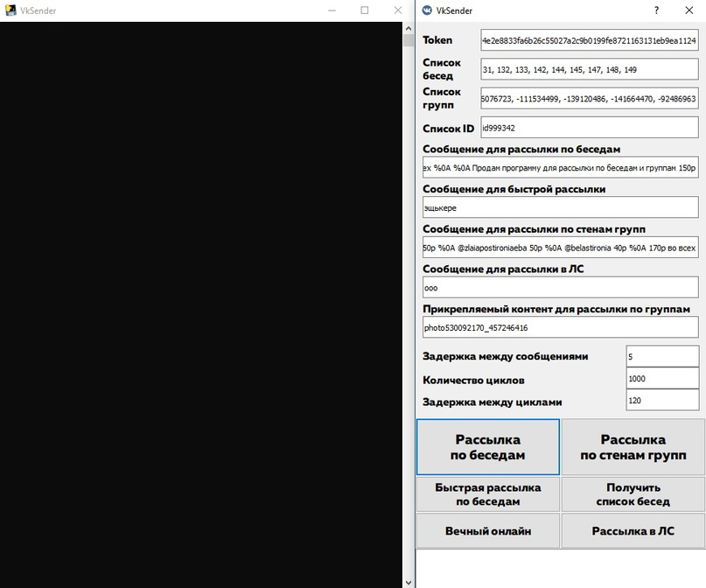Start Рассылка в ЛС
Viewport: 706px width, 588px height.
tap(633, 531)
